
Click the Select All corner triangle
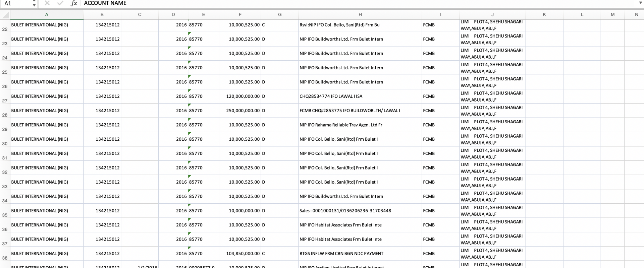(5, 15)
